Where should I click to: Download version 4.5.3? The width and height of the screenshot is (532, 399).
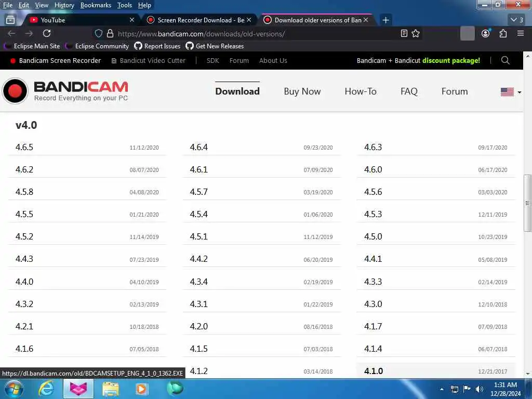(436, 214)
